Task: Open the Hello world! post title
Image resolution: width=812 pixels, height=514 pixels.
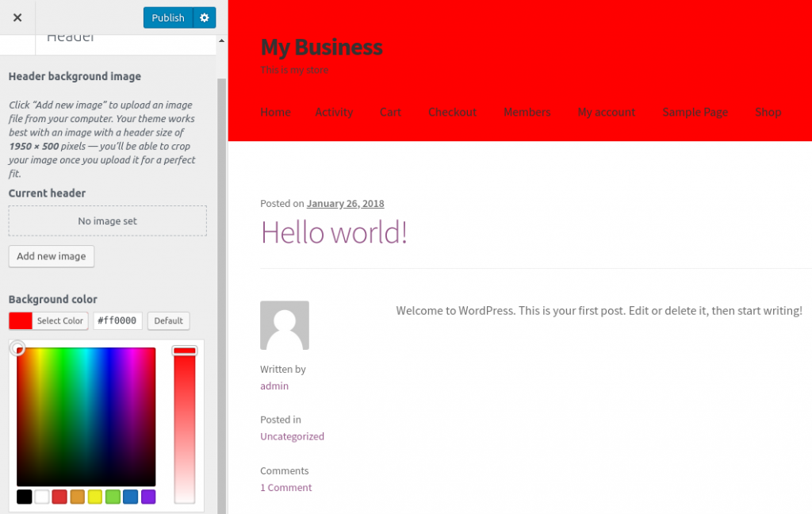Action: pos(334,232)
